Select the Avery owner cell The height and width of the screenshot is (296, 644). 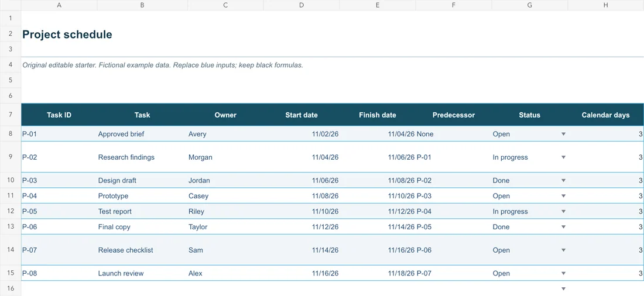pyautogui.click(x=225, y=134)
